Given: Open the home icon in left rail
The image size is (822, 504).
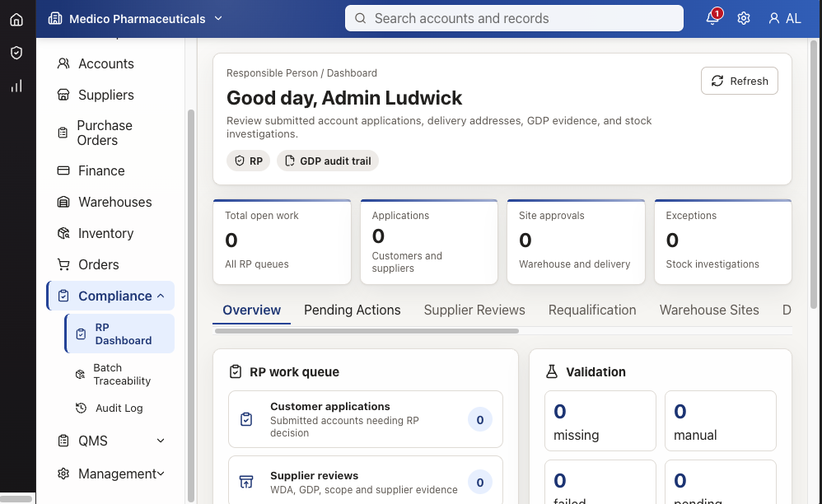Looking at the screenshot, I should [x=16, y=20].
